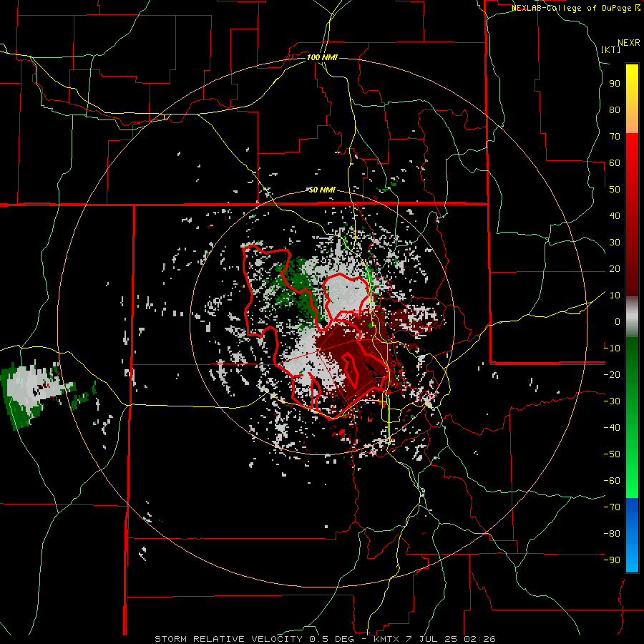Screen dimensions: 644x644
Task: Click the 50 NMI range ring label
Action: click(x=322, y=190)
